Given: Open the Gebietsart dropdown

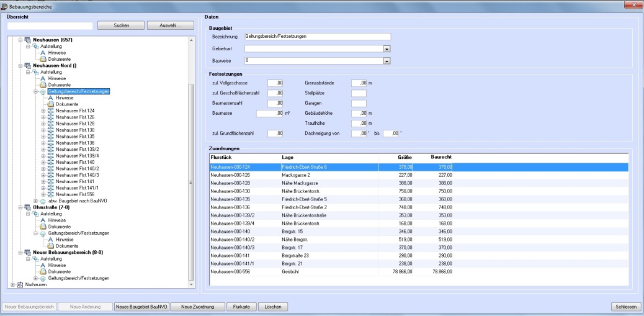Looking at the screenshot, I should pyautogui.click(x=387, y=48).
